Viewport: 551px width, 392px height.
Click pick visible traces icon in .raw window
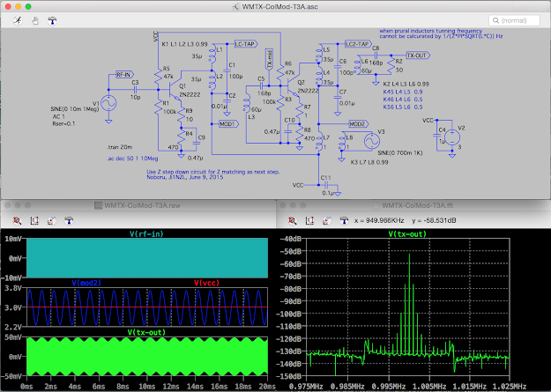(x=52, y=220)
